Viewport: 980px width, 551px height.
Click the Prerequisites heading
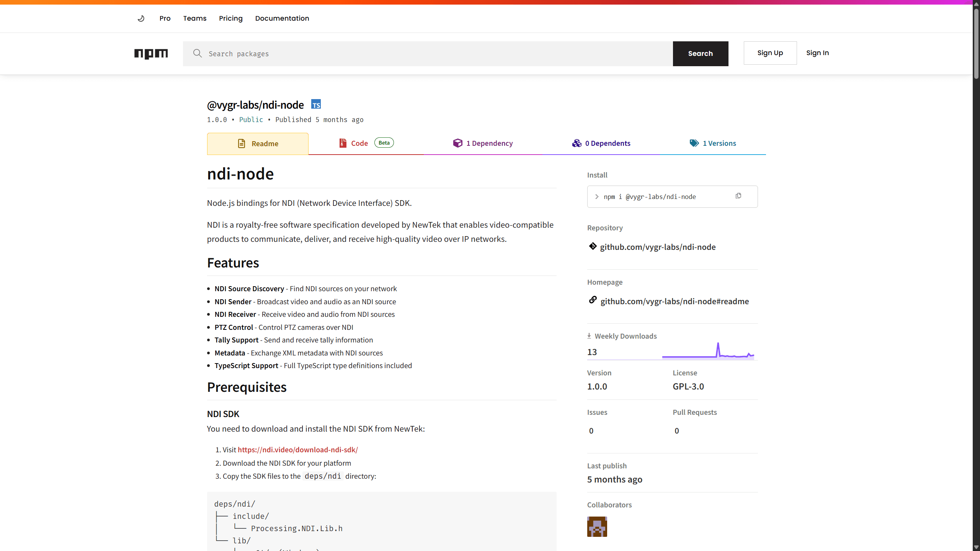coord(247,387)
